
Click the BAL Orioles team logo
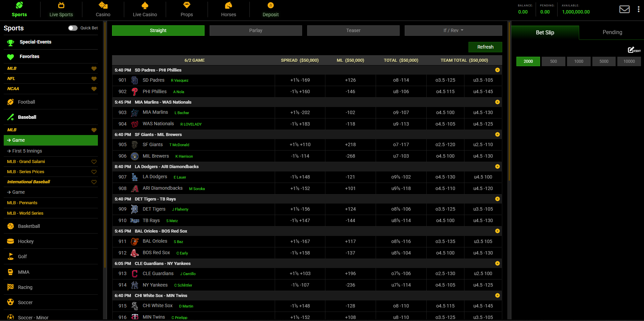pyautogui.click(x=135, y=241)
